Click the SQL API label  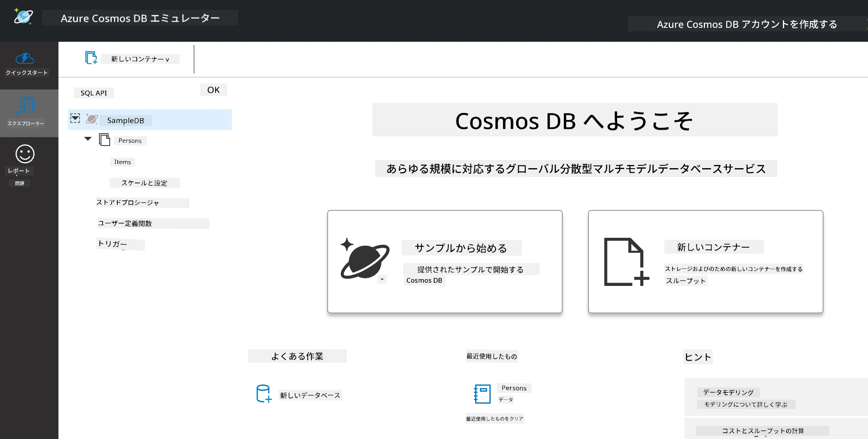pyautogui.click(x=94, y=93)
